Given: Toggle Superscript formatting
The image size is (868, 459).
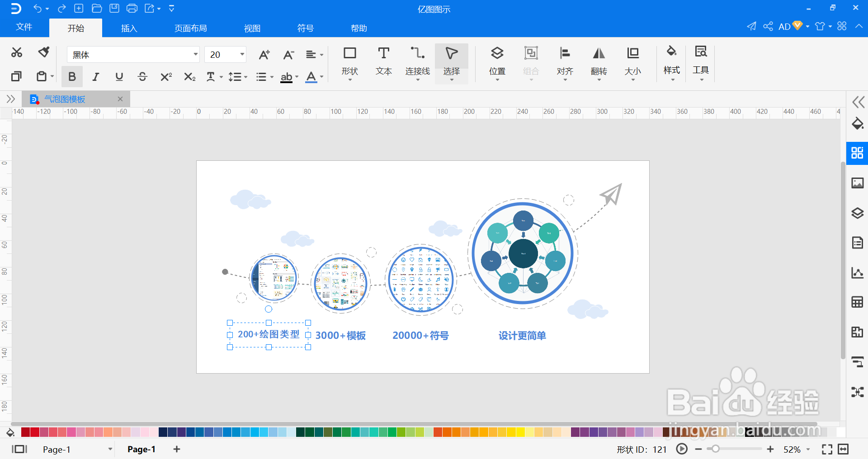Looking at the screenshot, I should [x=166, y=76].
